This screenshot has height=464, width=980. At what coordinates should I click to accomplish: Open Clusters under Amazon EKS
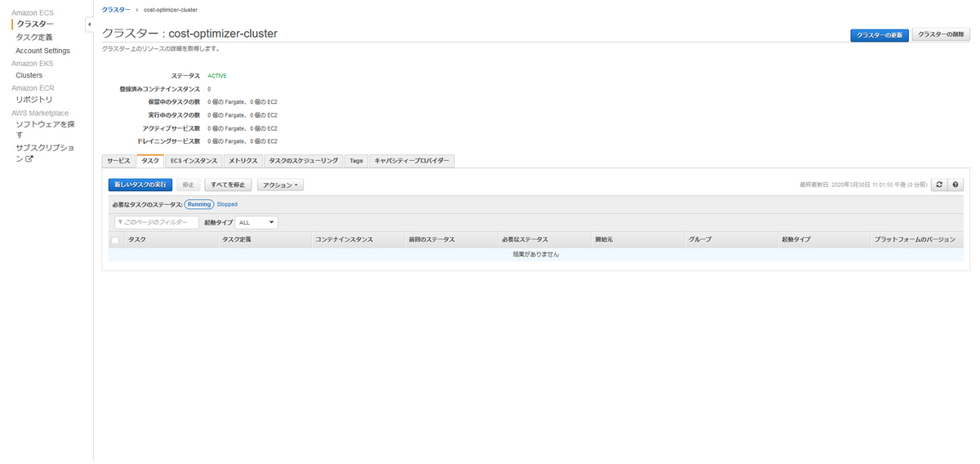pos(29,75)
